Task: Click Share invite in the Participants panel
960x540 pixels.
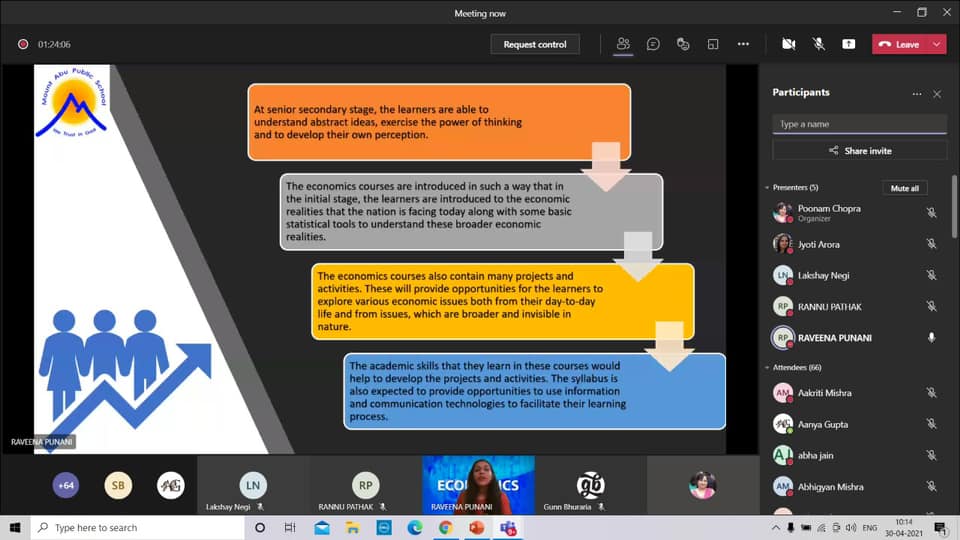Action: [859, 151]
